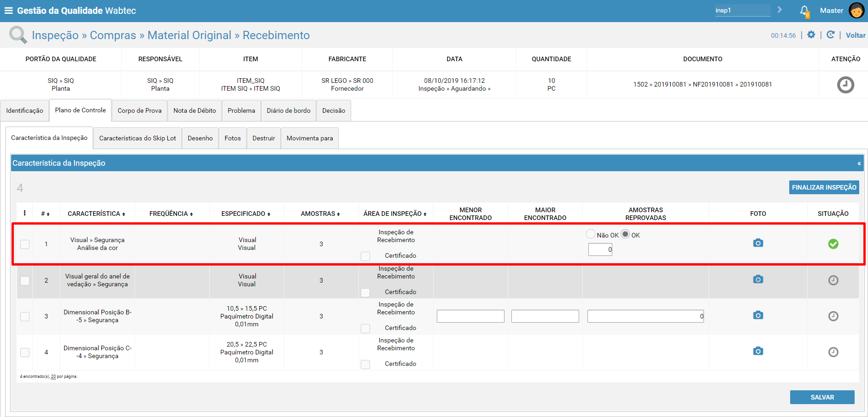Select the checkbox for row 2

pos(25,281)
